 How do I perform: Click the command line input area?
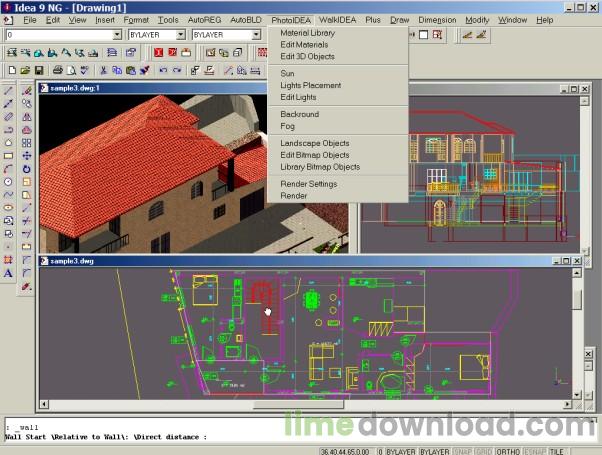250,436
